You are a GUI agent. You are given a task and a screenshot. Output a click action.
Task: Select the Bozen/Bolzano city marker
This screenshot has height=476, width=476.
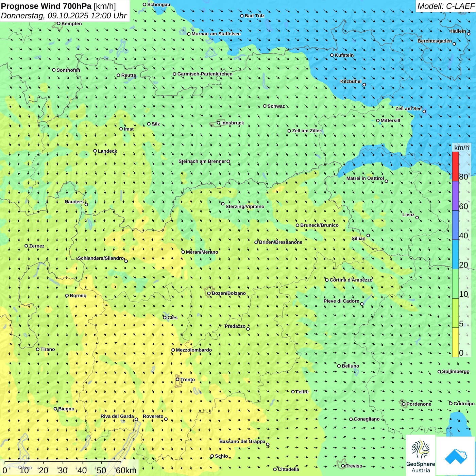point(209,293)
